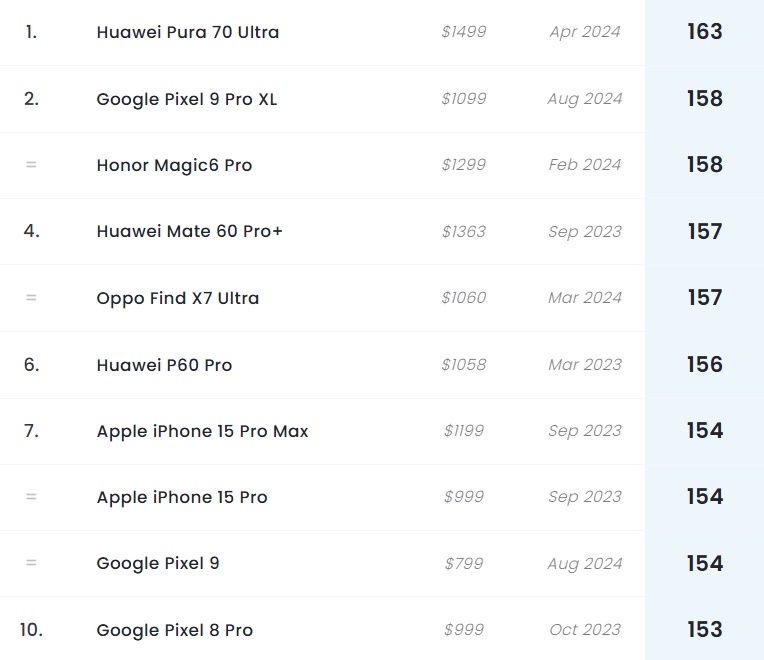Select Apple iPhone 15 Pro Max
Image resolution: width=764 pixels, height=660 pixels.
tap(203, 431)
